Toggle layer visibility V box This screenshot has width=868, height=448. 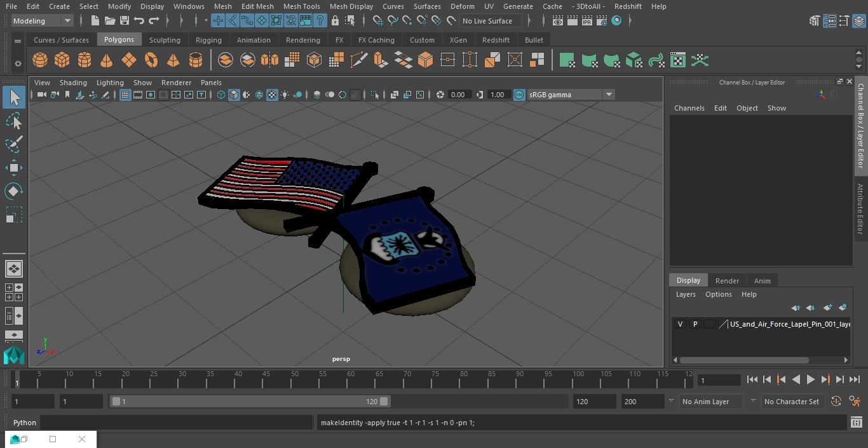tap(680, 324)
